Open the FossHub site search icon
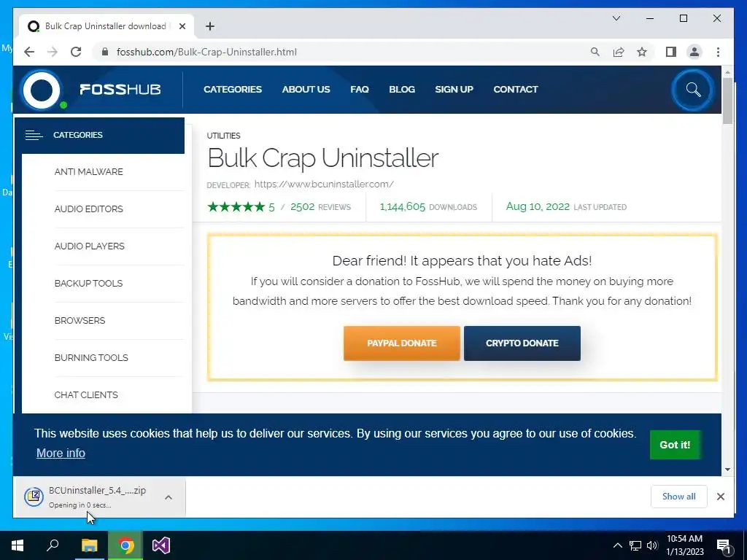This screenshot has height=560, width=747. [x=693, y=90]
